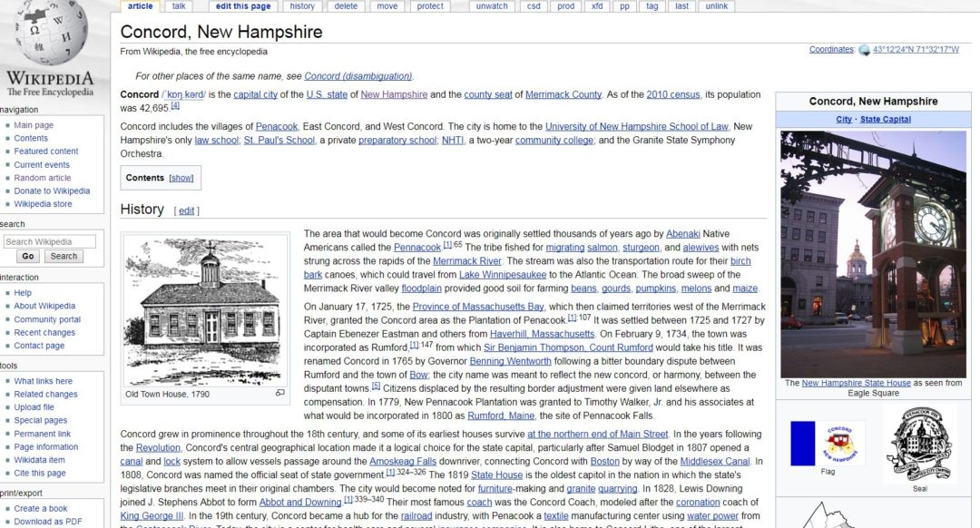
Task: Open the Abenaki link
Action: coord(682,234)
